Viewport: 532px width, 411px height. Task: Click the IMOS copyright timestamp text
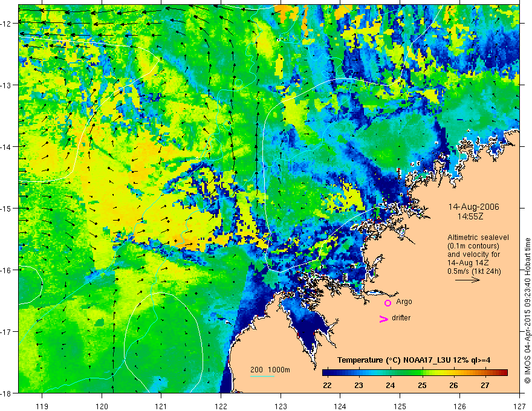527,310
